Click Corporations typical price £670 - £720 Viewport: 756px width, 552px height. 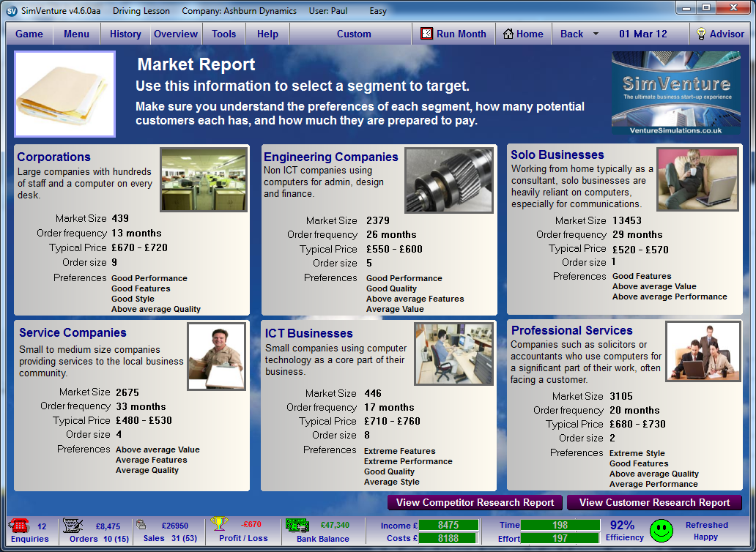click(139, 247)
